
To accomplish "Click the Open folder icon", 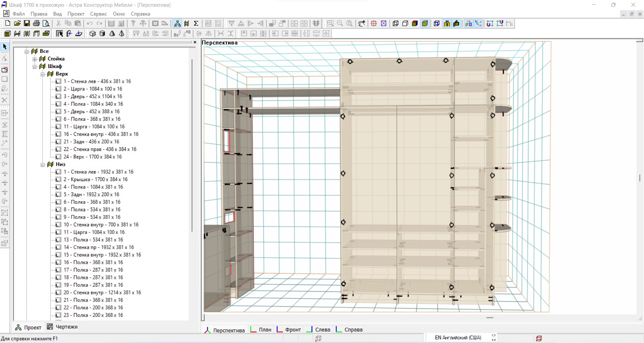I will coord(17,23).
